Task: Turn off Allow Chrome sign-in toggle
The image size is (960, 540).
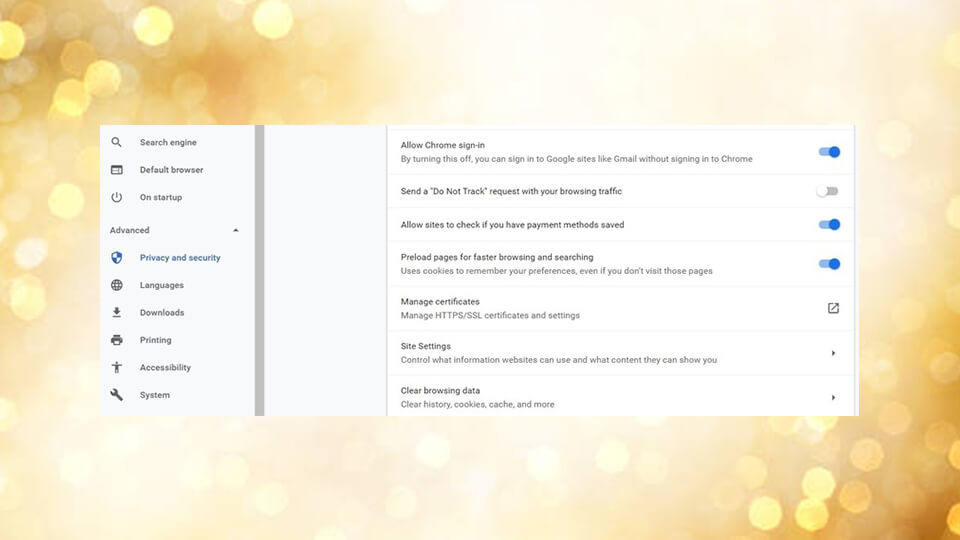Action: [830, 152]
